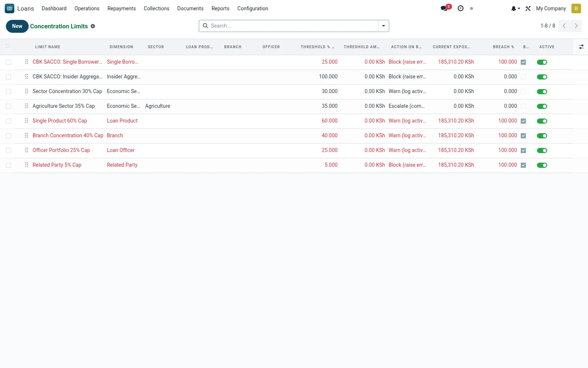588x368 pixels.
Task: Disable Active toggle on Officer Portfolio 25% Cap
Action: 542,151
